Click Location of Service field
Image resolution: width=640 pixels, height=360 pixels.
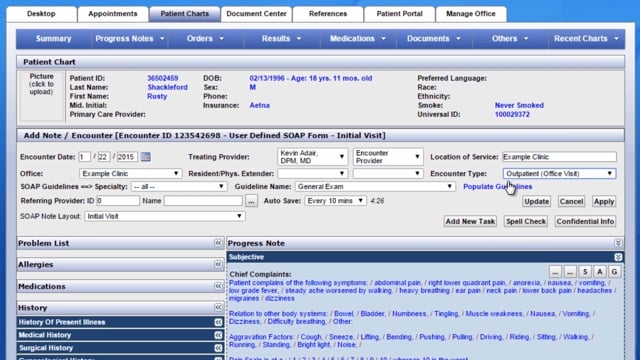[x=559, y=157]
